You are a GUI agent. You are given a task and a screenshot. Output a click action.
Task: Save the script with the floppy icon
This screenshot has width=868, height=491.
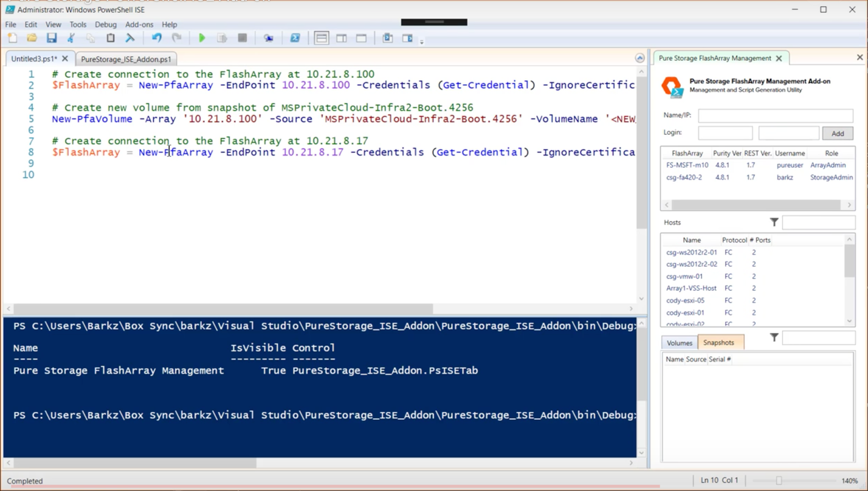[52, 38]
